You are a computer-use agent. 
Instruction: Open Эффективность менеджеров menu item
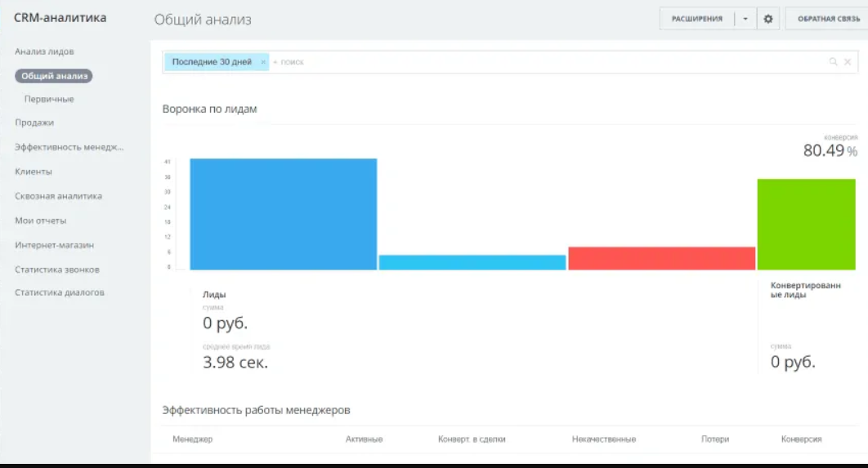coord(69,147)
